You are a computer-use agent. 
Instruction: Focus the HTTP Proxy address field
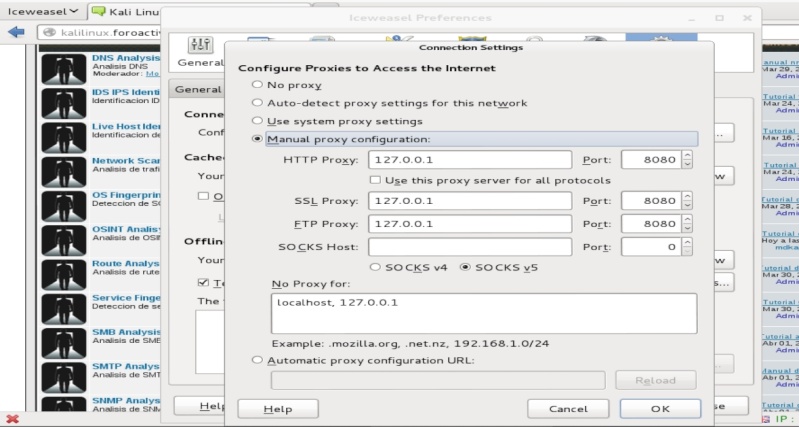coord(470,159)
